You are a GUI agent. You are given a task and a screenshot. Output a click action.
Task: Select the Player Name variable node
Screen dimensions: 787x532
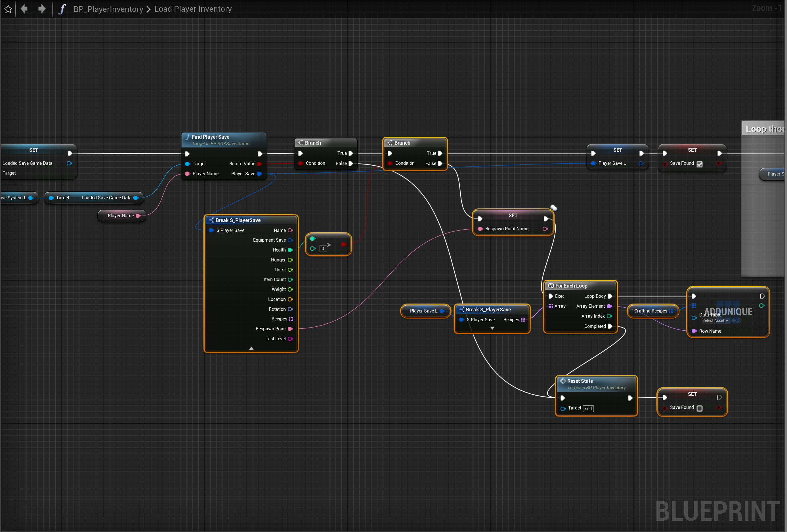121,216
